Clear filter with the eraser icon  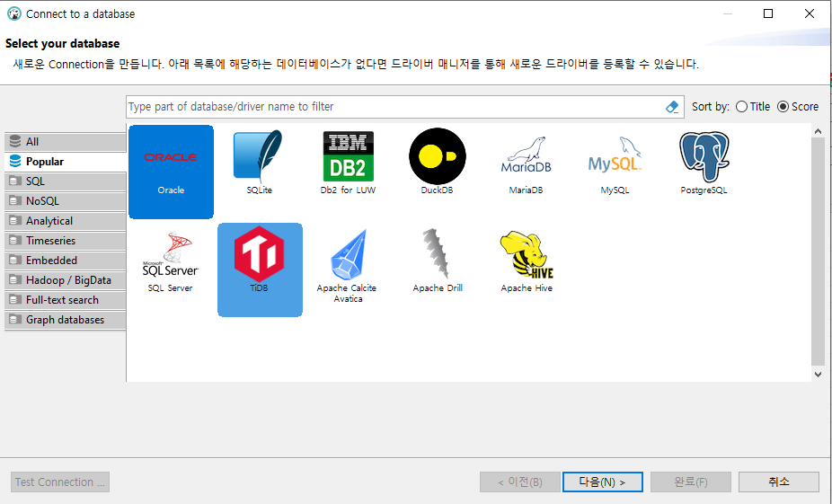(672, 107)
